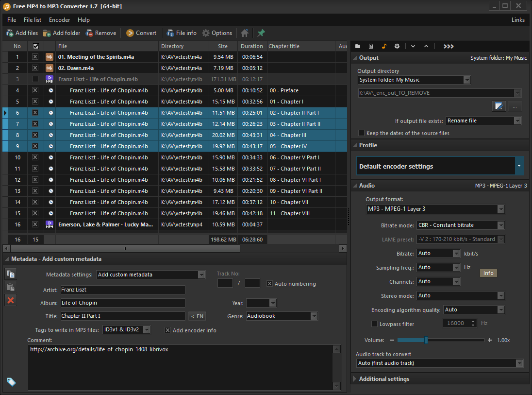Viewport: 532px width, 395px height.
Task: Open the If output file exists dropdown
Action: point(517,120)
